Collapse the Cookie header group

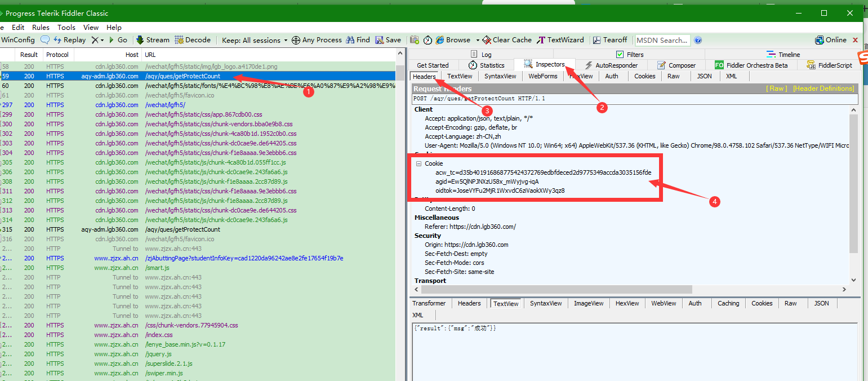point(419,163)
